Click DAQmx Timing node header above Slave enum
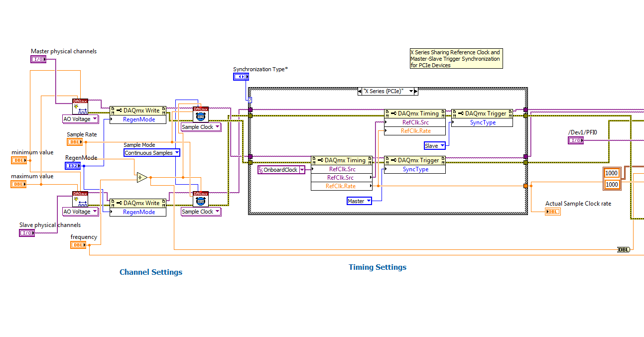This screenshot has width=644, height=337. [x=414, y=113]
